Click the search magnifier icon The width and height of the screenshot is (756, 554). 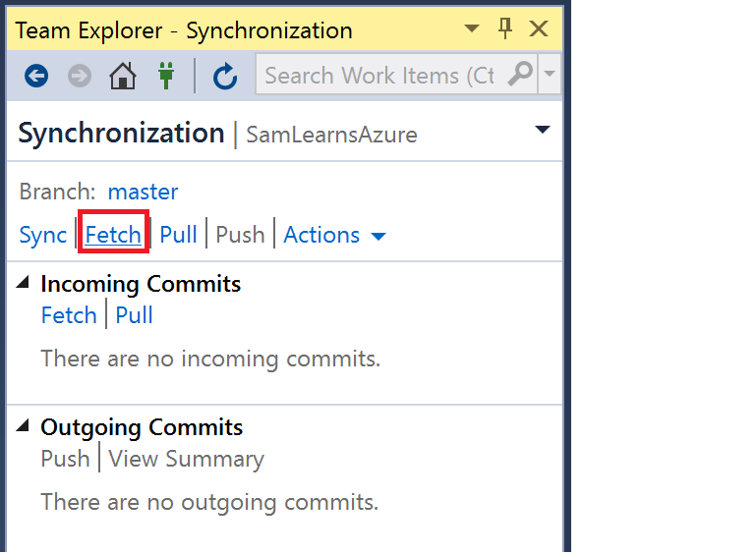click(x=522, y=74)
